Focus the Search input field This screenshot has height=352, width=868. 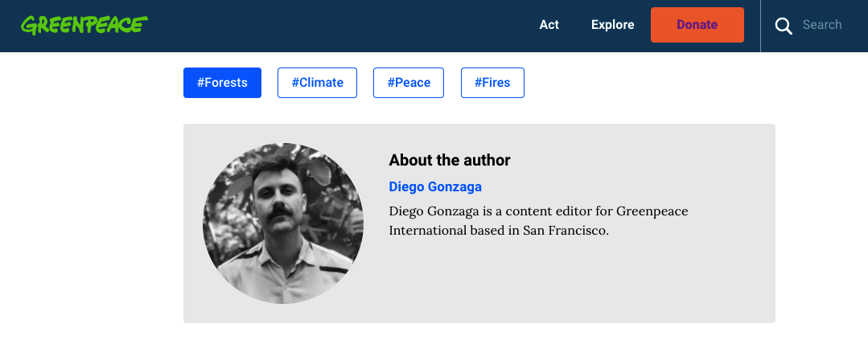(x=822, y=25)
